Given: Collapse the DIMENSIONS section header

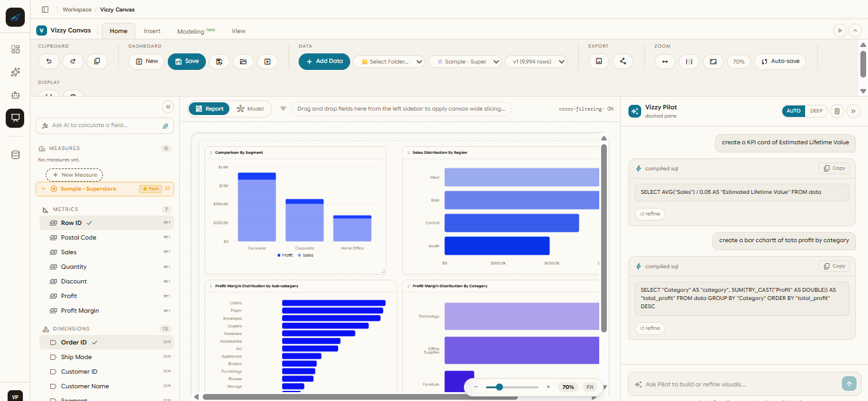Looking at the screenshot, I should coord(105,329).
